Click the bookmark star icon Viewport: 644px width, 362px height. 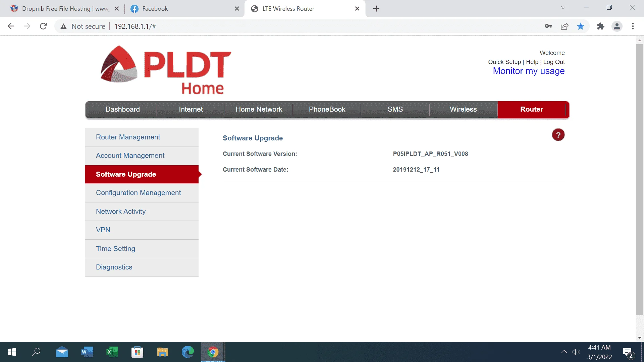click(x=581, y=26)
